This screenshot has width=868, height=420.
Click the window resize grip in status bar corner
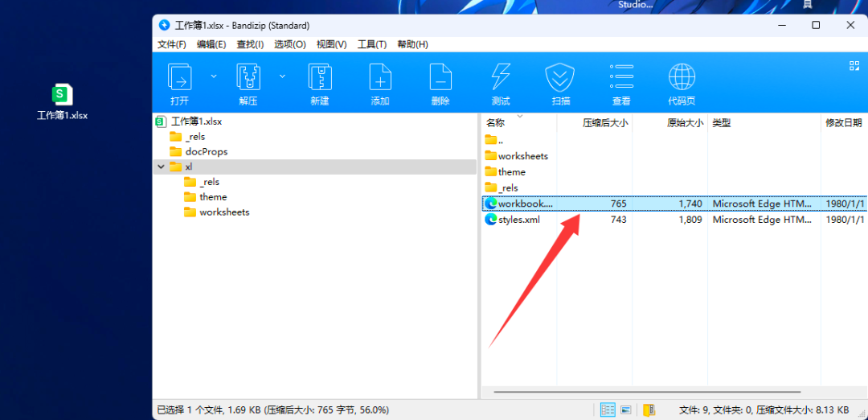tap(862, 414)
